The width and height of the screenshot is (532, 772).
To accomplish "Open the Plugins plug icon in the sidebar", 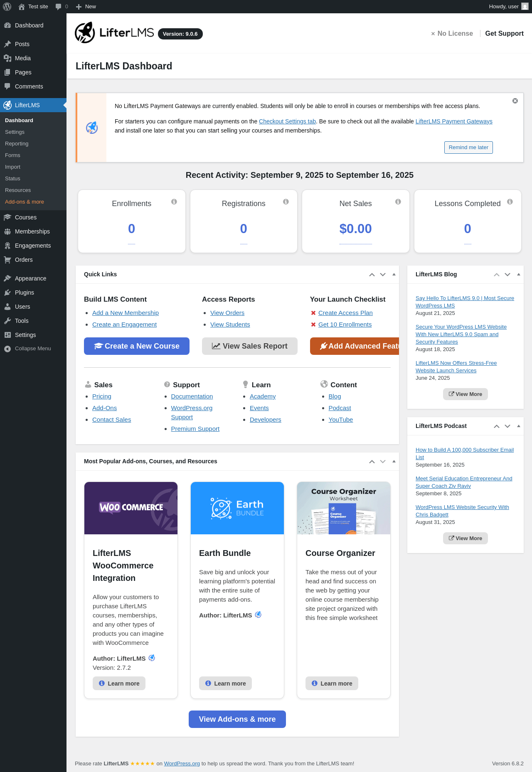I will [x=7, y=293].
